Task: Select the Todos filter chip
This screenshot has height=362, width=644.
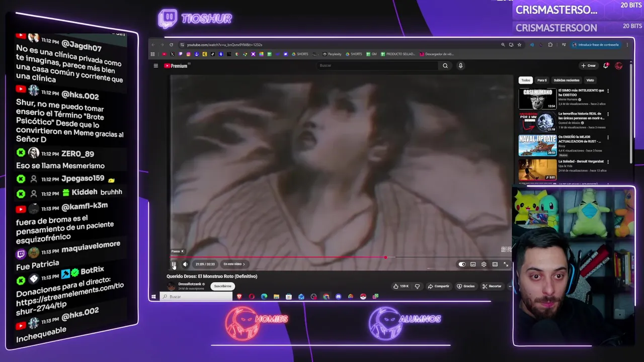Action: click(x=525, y=80)
